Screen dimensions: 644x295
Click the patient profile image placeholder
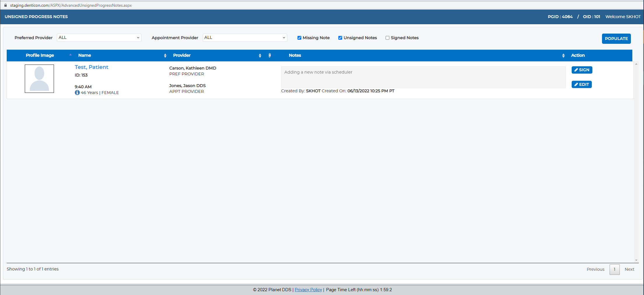(39, 79)
